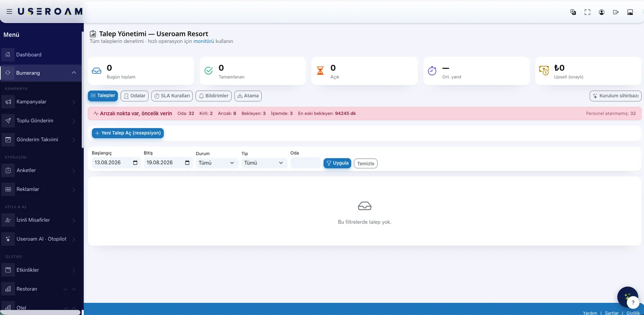Click the İzinli Misafirler person icon
Screen dimensions: 644x315
pyautogui.click(x=8, y=220)
